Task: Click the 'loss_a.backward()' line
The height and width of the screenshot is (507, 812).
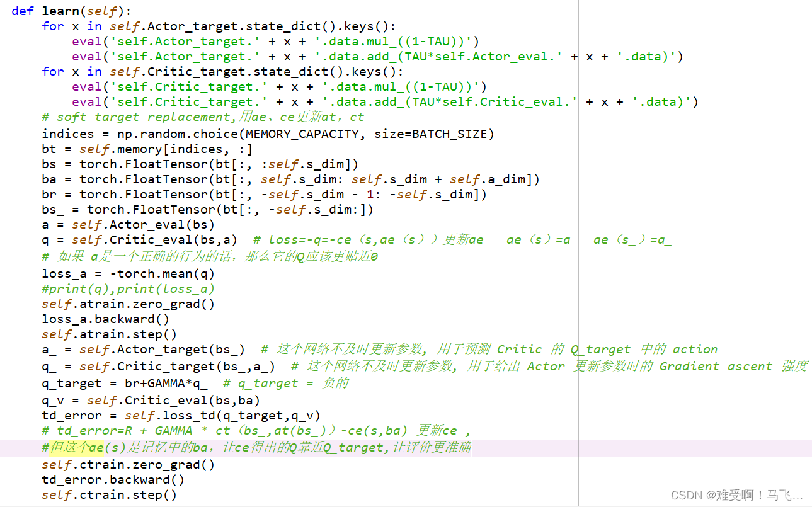Action: click(x=106, y=319)
